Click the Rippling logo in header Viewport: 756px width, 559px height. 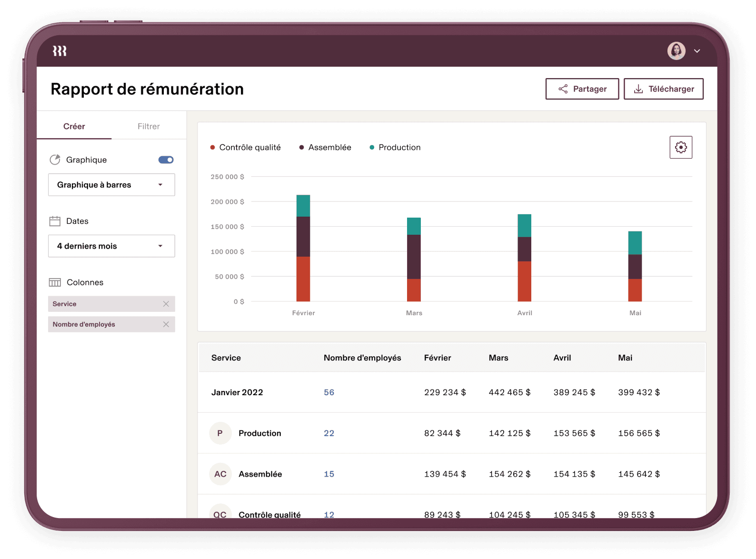point(60,51)
